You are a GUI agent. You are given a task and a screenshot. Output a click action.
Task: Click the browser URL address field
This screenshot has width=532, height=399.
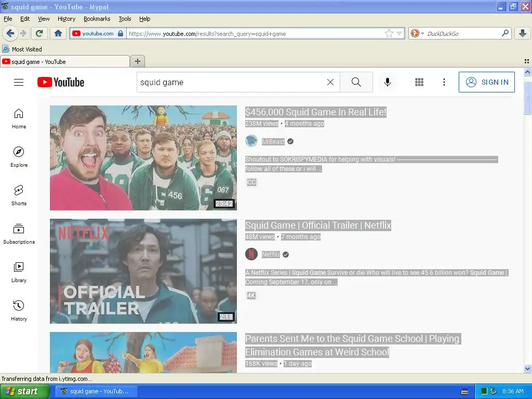[256, 34]
